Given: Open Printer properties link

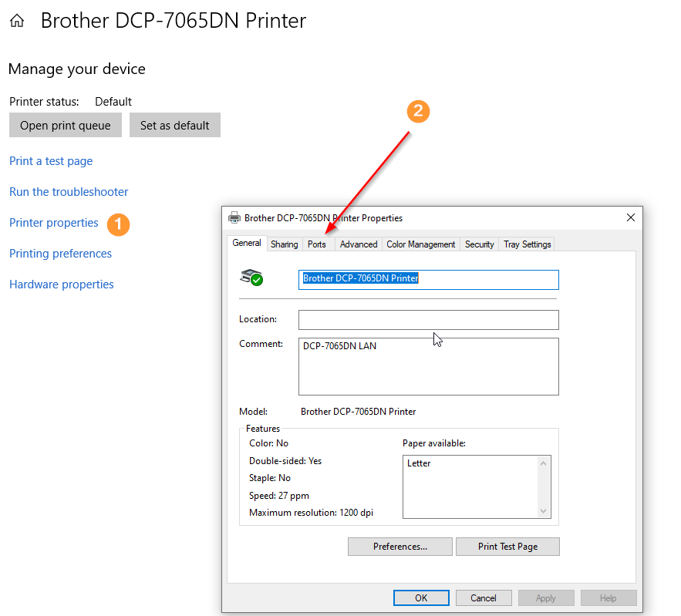Looking at the screenshot, I should pyautogui.click(x=54, y=223).
